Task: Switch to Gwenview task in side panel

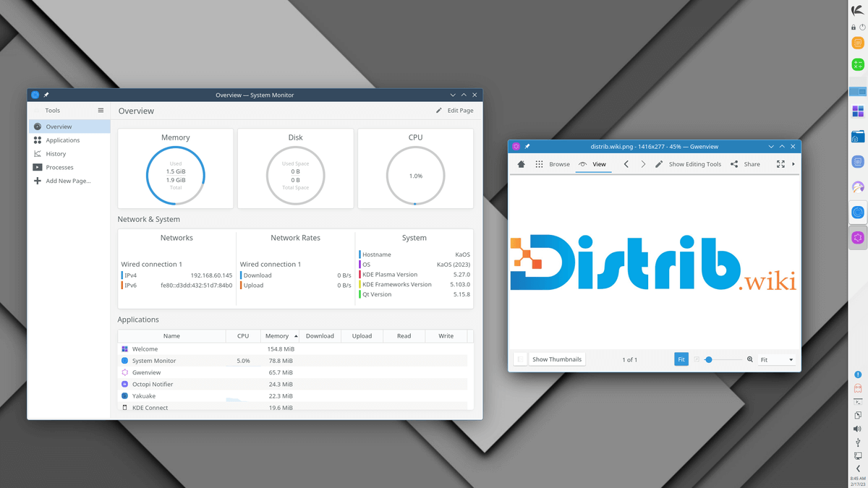Action: 858,237
